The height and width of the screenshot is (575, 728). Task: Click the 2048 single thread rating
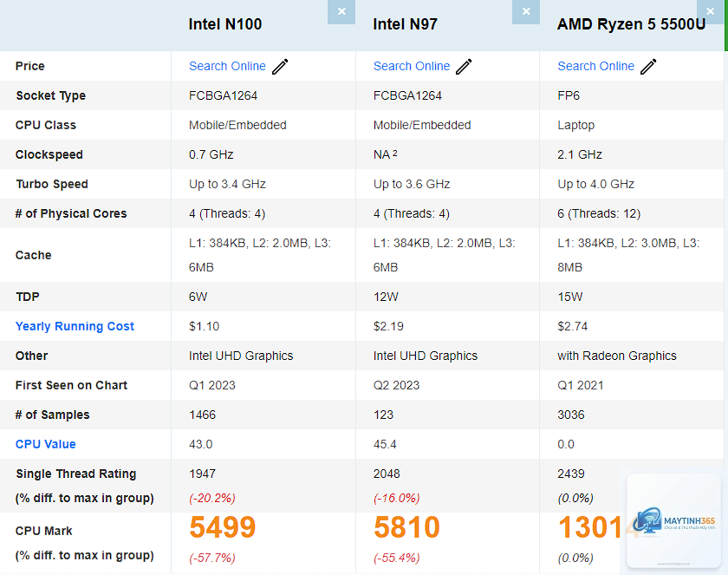click(x=387, y=474)
